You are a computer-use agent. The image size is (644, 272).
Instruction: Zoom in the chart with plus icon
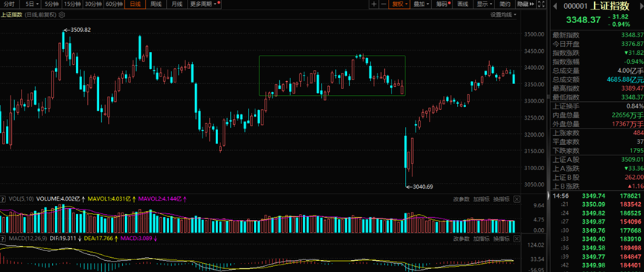click(x=374, y=4)
